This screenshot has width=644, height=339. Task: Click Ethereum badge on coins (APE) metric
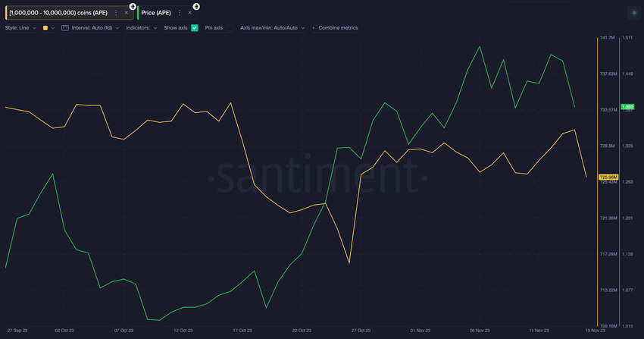pyautogui.click(x=133, y=6)
